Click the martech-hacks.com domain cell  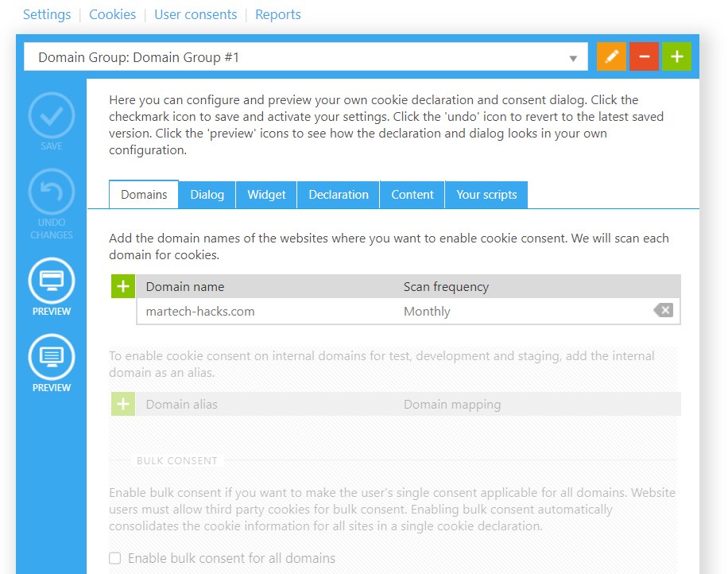point(200,311)
